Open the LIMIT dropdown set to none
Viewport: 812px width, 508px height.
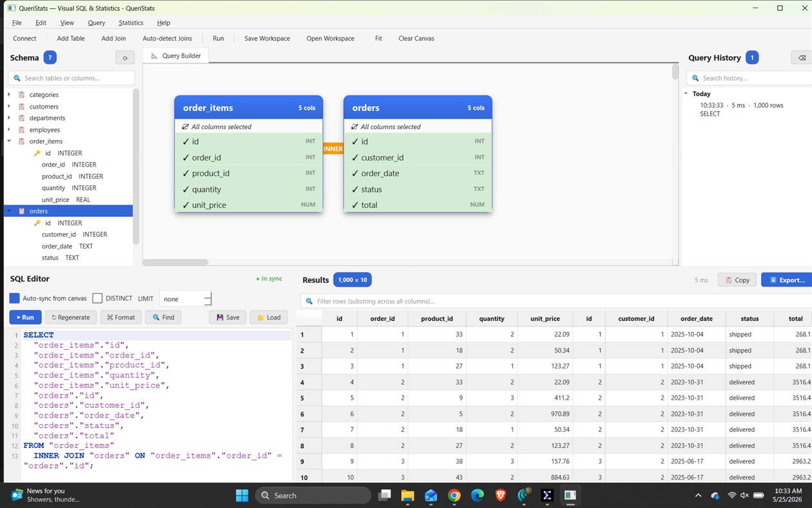(186, 299)
